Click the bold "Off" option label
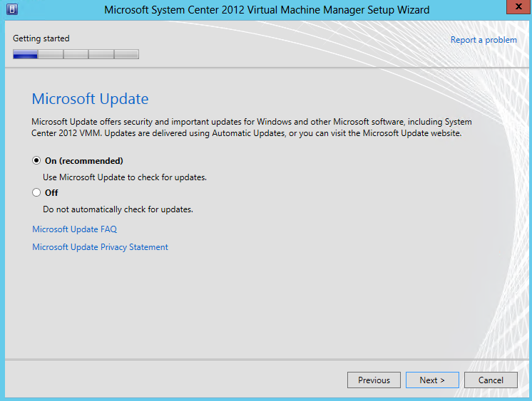The height and width of the screenshot is (401, 532). point(51,192)
